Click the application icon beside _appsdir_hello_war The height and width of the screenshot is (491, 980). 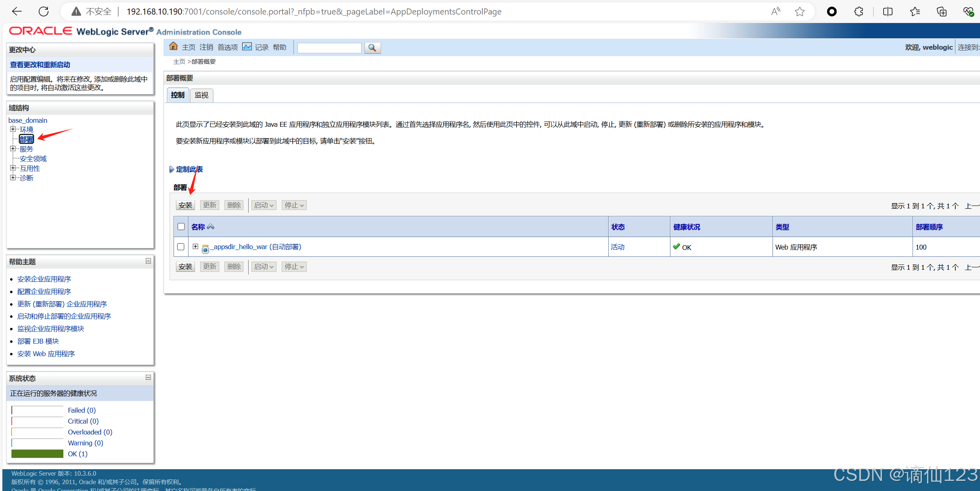tap(205, 247)
